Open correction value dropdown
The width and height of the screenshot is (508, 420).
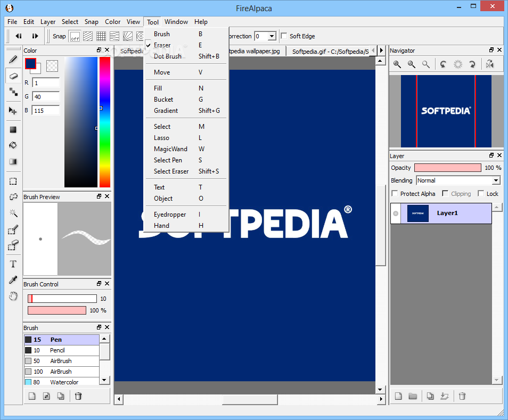point(272,36)
